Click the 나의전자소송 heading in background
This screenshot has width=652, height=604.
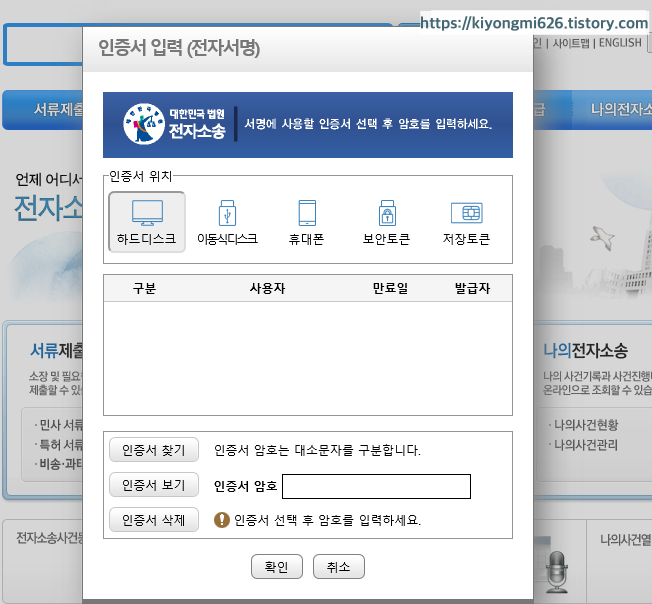coord(585,351)
